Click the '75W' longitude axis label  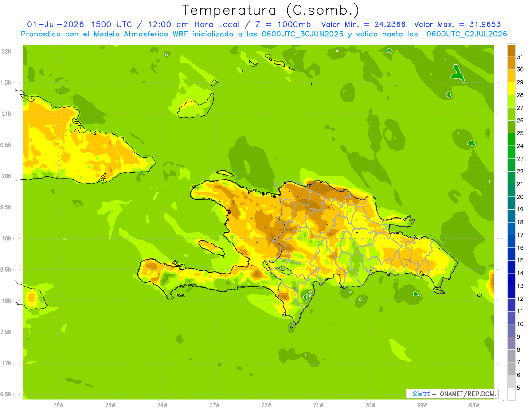[110, 405]
